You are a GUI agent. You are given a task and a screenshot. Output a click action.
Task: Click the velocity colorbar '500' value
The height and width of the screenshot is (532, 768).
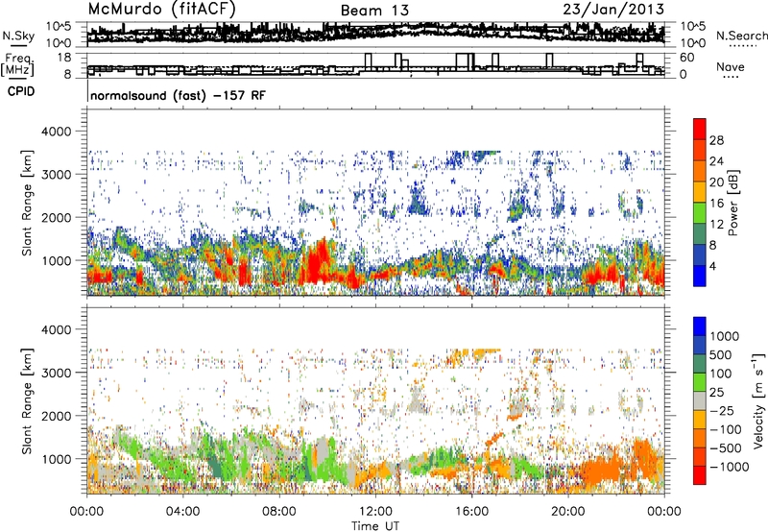(720, 355)
